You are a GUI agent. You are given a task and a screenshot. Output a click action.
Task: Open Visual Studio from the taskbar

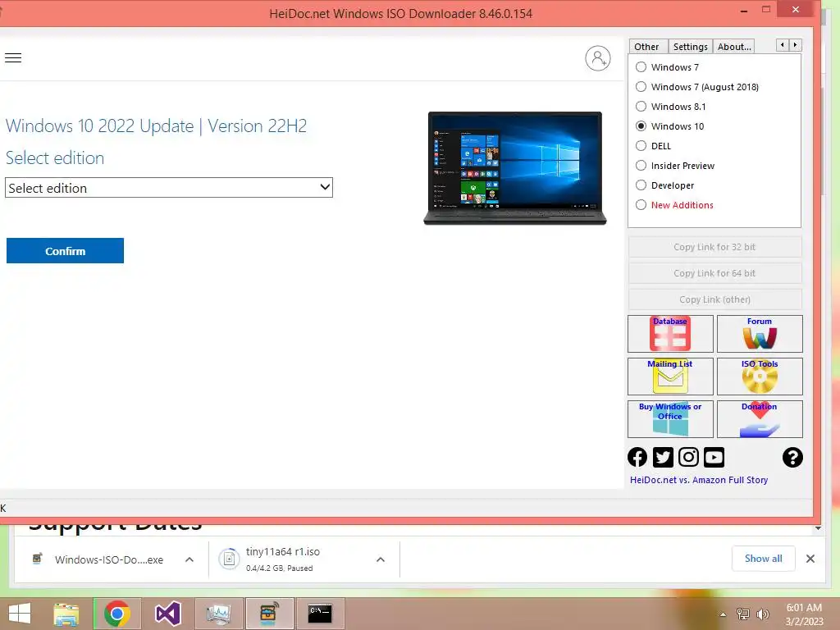point(167,614)
